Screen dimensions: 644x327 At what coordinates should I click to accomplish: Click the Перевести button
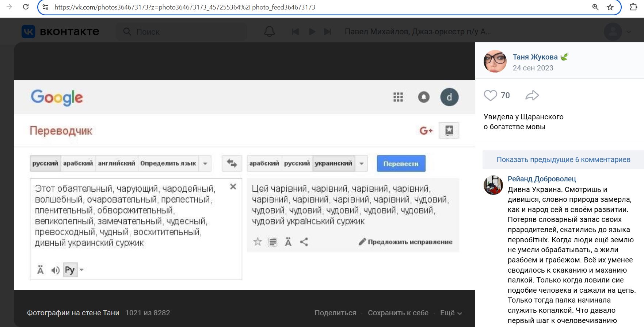pos(401,163)
